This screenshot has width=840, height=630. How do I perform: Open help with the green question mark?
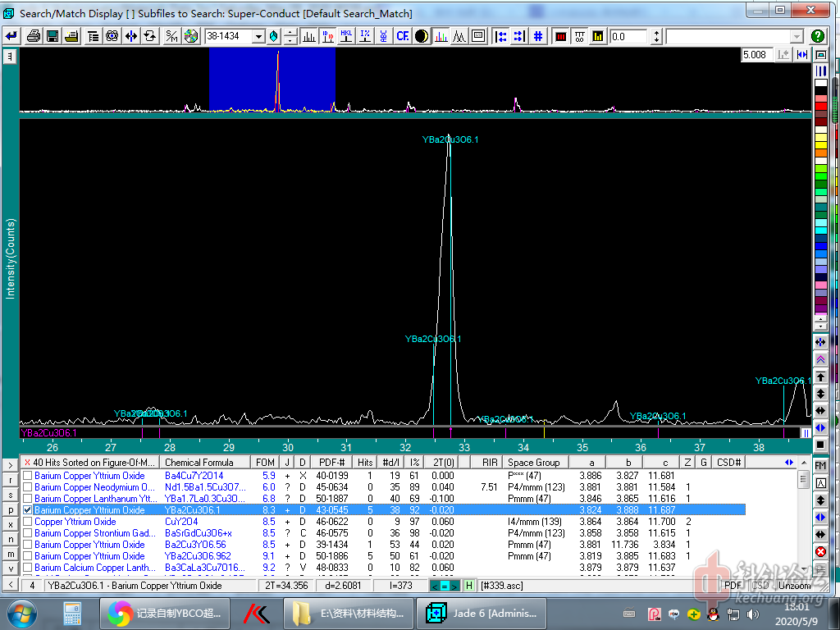[818, 36]
